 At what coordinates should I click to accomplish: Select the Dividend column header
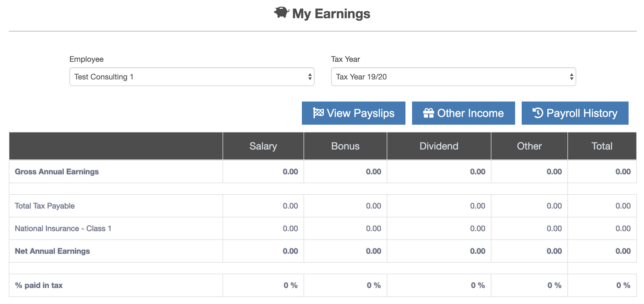pyautogui.click(x=439, y=146)
